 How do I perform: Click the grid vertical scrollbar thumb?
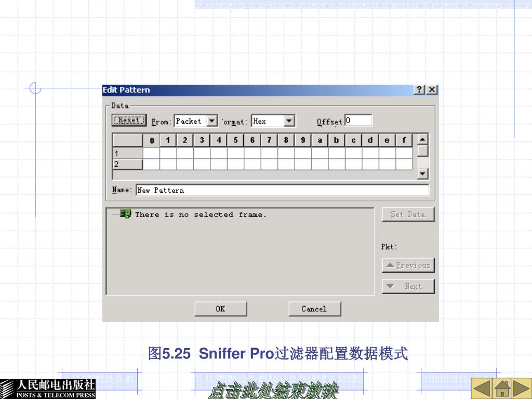[422, 151]
